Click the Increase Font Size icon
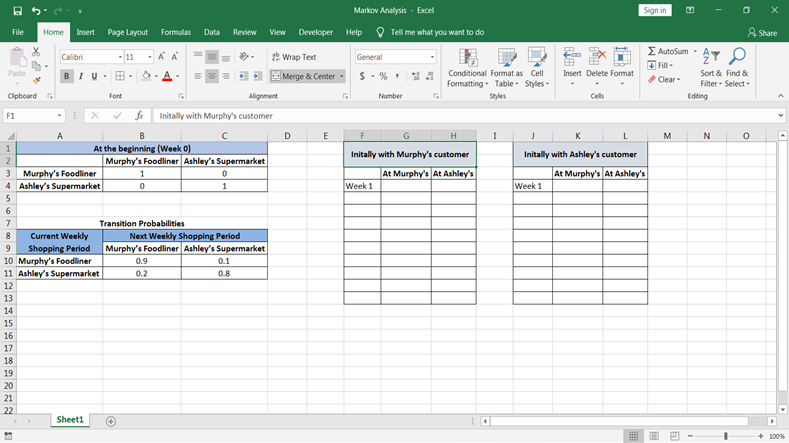 click(161, 57)
